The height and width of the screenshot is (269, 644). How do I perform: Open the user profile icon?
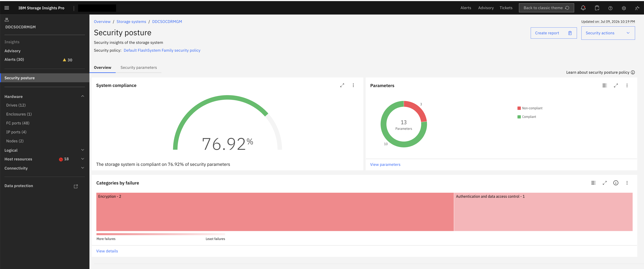[x=637, y=8]
